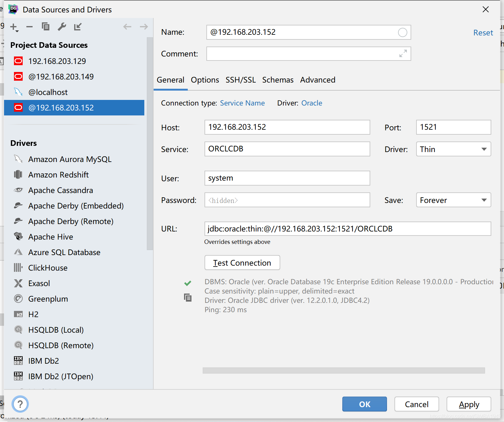
Task: Go back with the left arrow
Action: [x=127, y=27]
